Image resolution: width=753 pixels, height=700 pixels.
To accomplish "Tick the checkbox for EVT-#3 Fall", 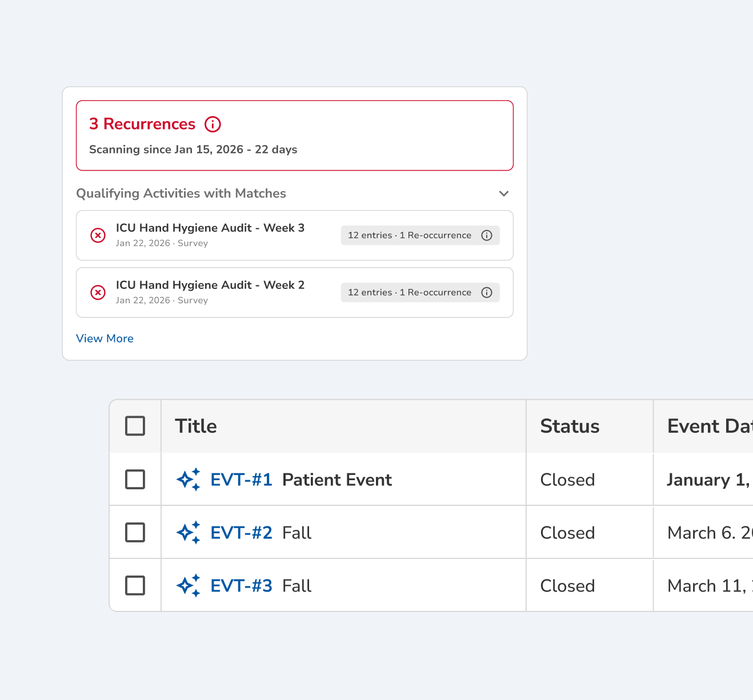I will 135,586.
